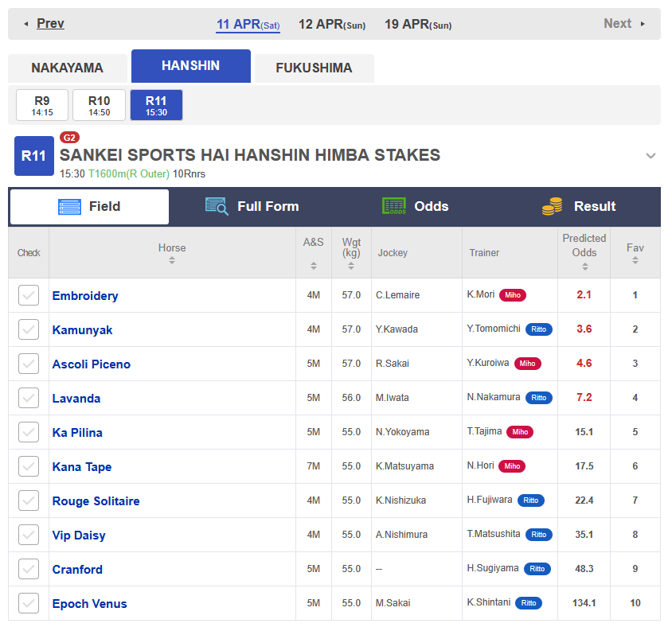Click Ritto badge beside T.Matsushita
The height and width of the screenshot is (627, 672).
click(x=539, y=535)
